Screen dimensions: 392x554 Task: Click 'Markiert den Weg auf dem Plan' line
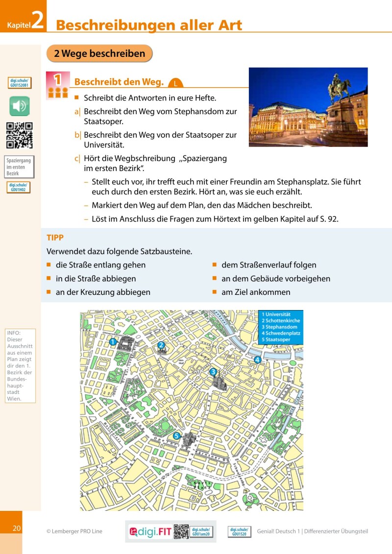(x=202, y=205)
